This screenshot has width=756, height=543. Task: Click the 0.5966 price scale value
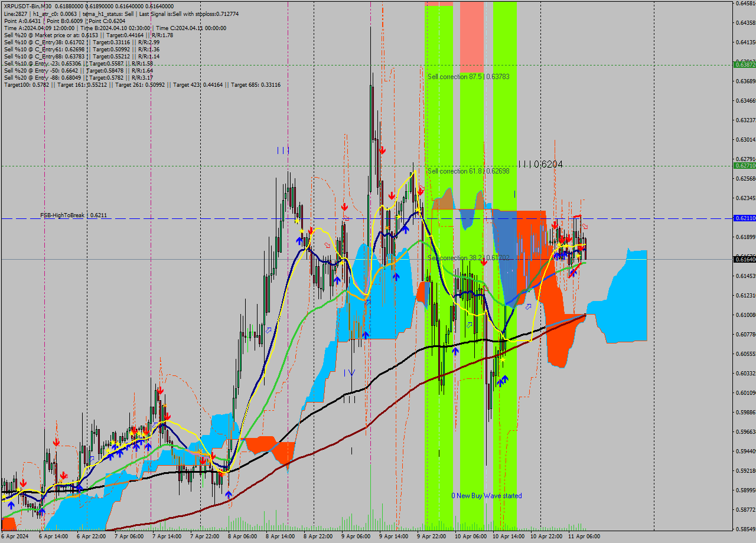point(746,431)
